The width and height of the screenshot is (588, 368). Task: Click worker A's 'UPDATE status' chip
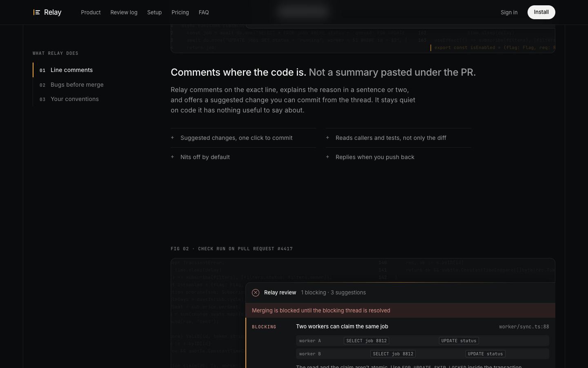(459, 341)
